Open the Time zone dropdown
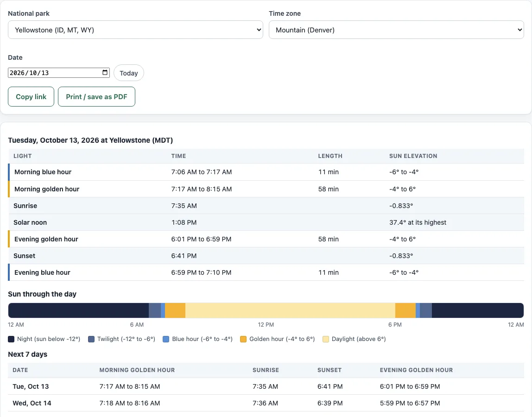 coord(396,30)
